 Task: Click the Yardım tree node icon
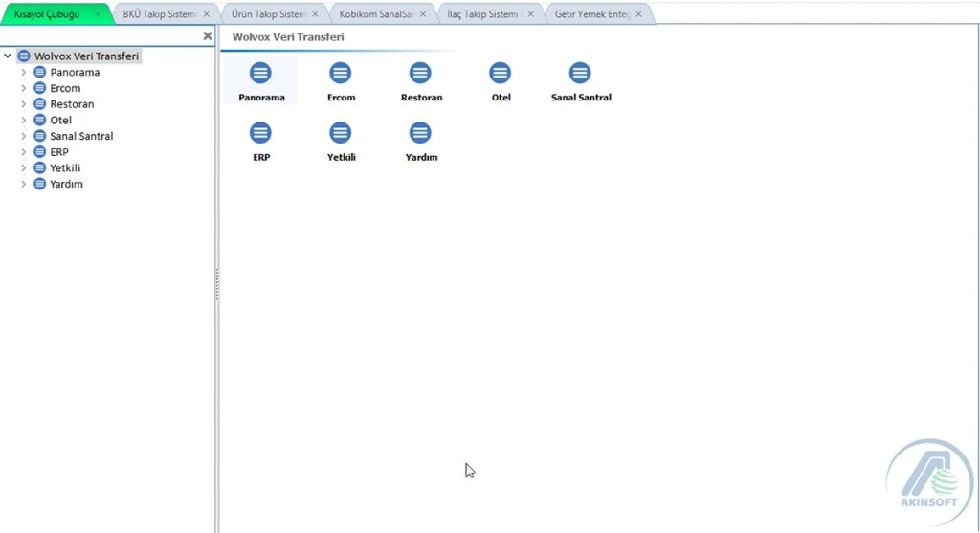pyautogui.click(x=40, y=184)
